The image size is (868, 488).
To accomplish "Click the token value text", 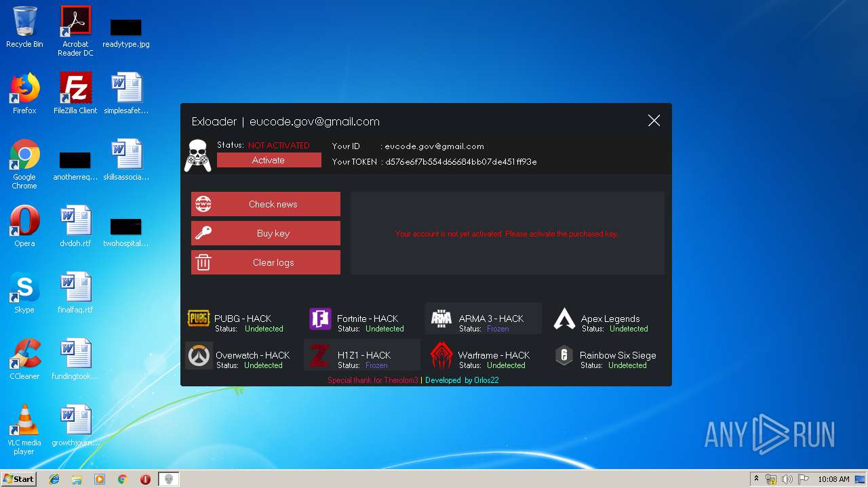I will click(461, 162).
